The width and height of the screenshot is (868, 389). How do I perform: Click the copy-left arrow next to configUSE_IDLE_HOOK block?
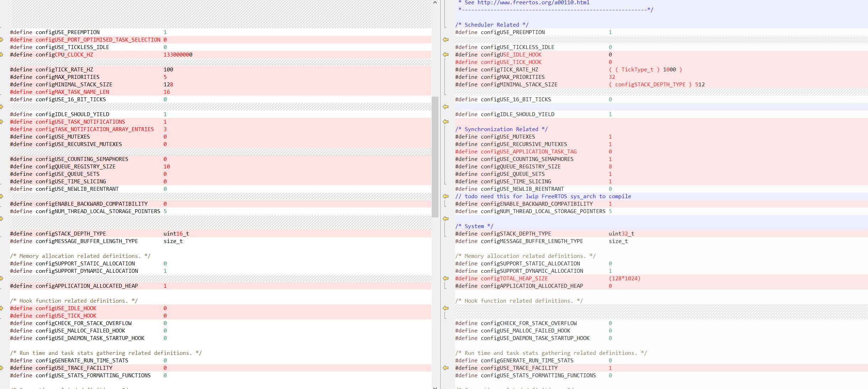[446, 54]
